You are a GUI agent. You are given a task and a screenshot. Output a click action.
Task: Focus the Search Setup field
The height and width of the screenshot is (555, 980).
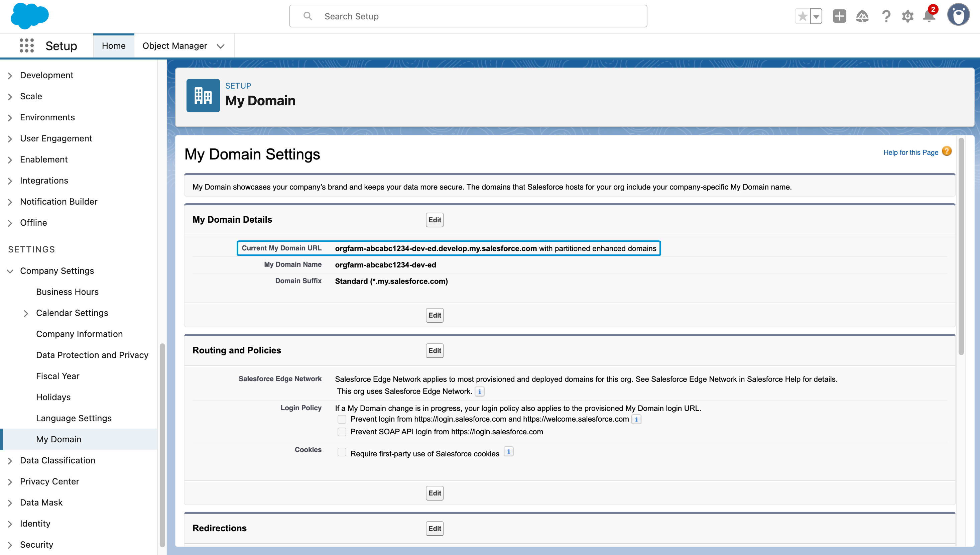(x=468, y=16)
